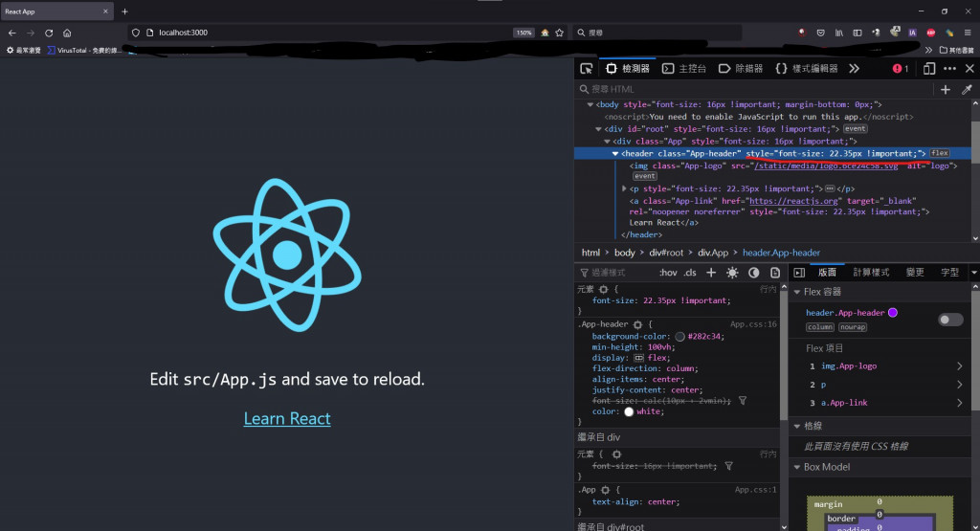Viewport: 980px width, 531px height.
Task: Select body in the breadcrumb trail
Action: point(624,253)
